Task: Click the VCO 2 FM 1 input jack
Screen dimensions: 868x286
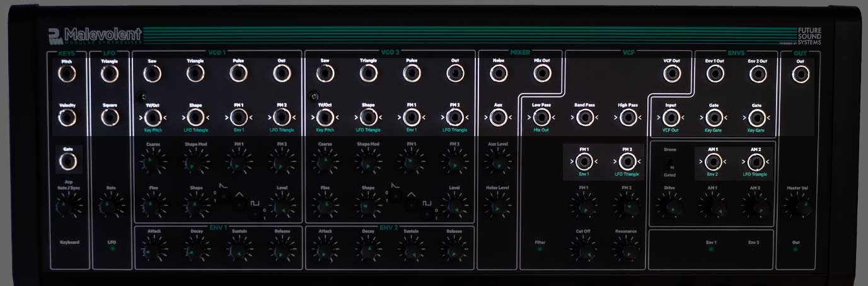Action: pos(412,118)
